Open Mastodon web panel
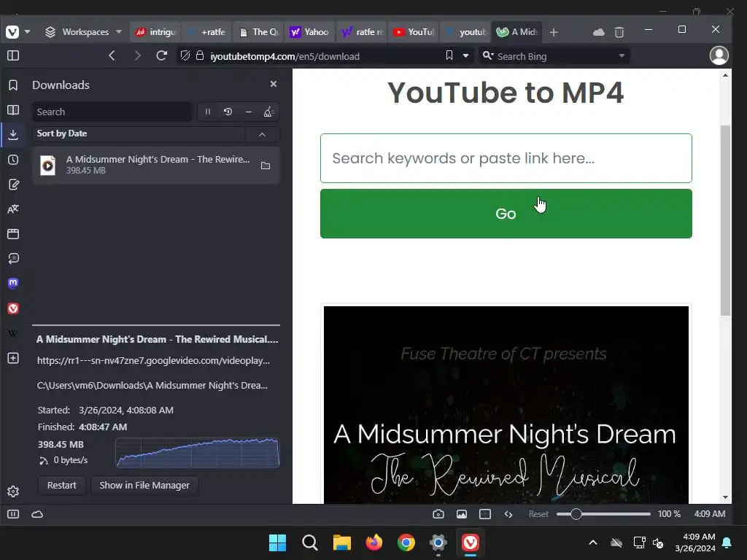The height and width of the screenshot is (560, 747). 13,284
